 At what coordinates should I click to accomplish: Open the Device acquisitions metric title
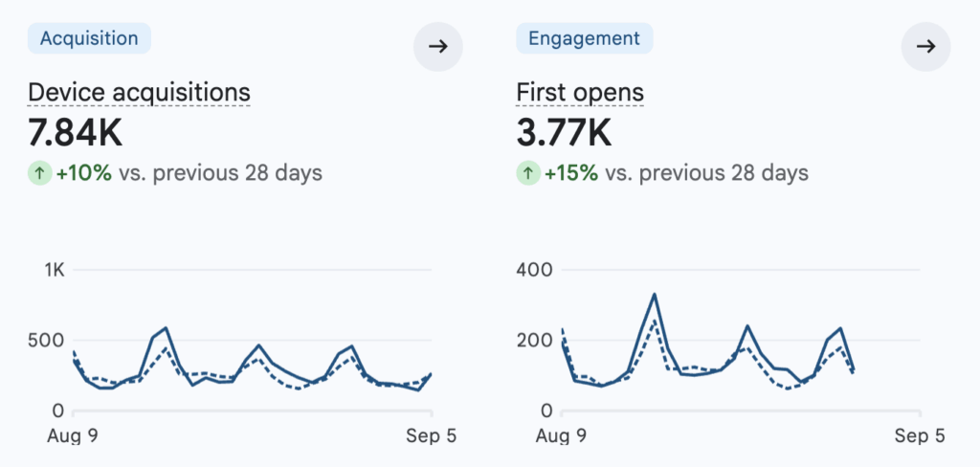140,93
